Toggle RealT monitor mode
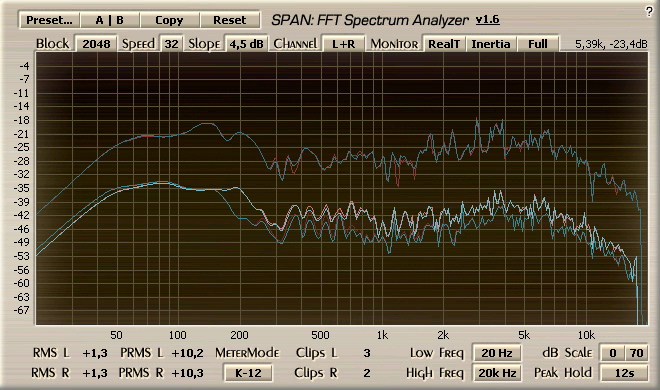The image size is (660, 390). coord(444,44)
